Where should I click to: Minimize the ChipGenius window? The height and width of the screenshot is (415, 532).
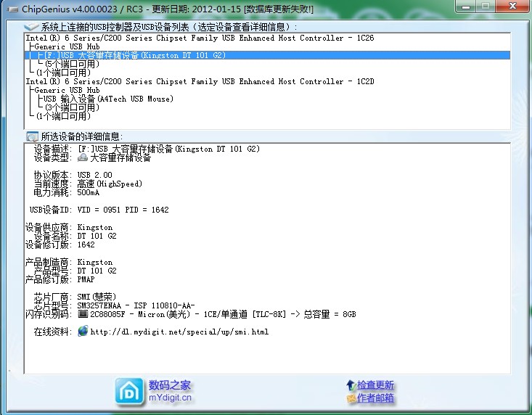[465, 6]
